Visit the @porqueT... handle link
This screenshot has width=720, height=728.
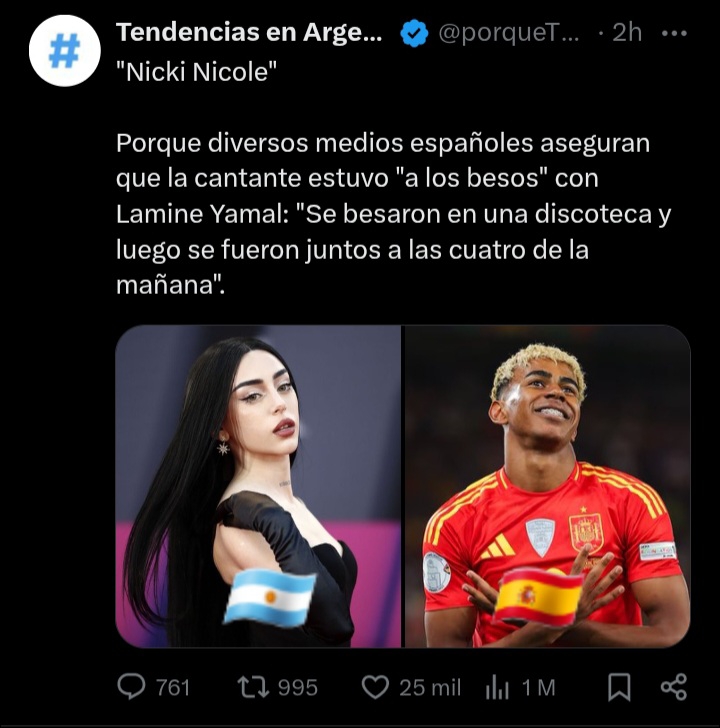(509, 33)
